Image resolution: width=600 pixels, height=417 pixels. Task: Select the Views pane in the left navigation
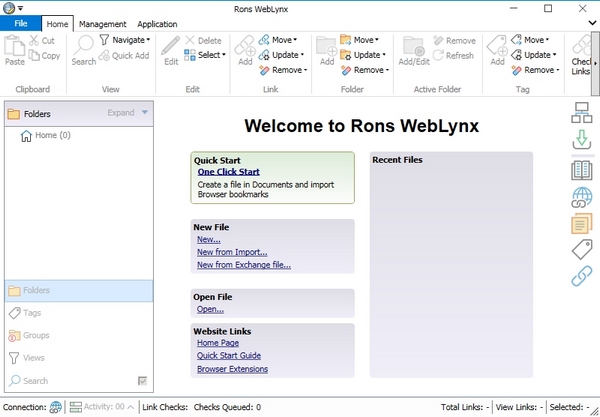point(79,358)
